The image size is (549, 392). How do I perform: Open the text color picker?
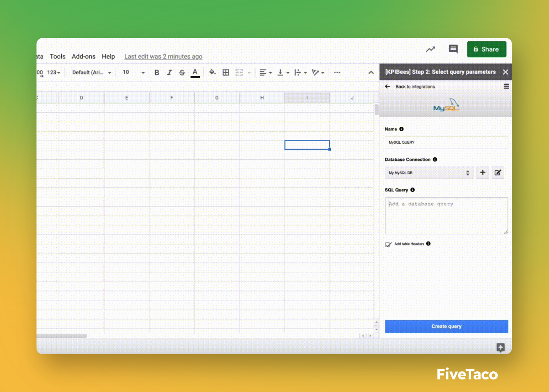(x=195, y=72)
